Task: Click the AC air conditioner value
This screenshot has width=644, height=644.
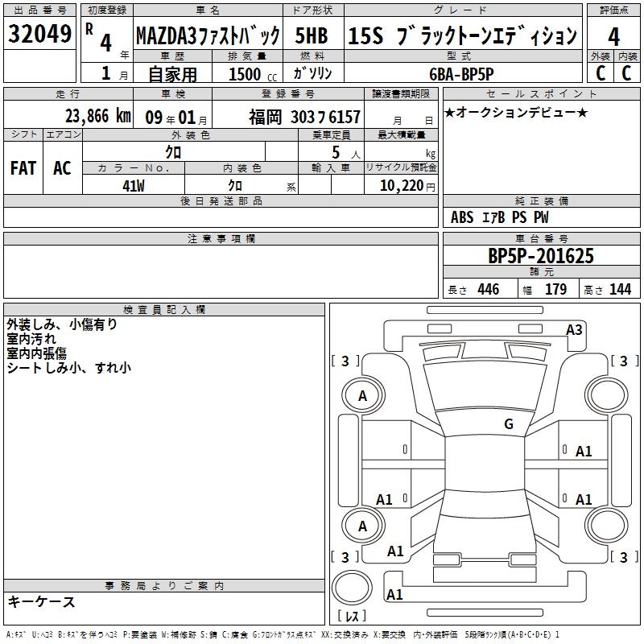Action: click(x=63, y=168)
